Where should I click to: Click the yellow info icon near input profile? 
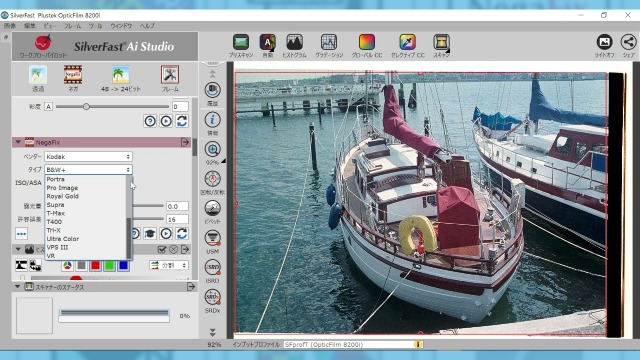click(418, 344)
